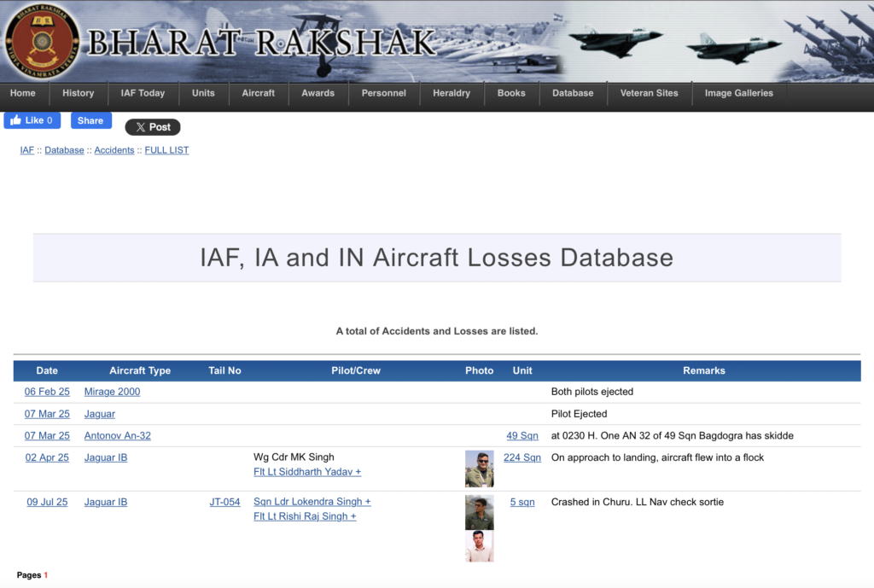
Task: Open the upper pilot photo in 5 sqn row
Action: coord(480,512)
